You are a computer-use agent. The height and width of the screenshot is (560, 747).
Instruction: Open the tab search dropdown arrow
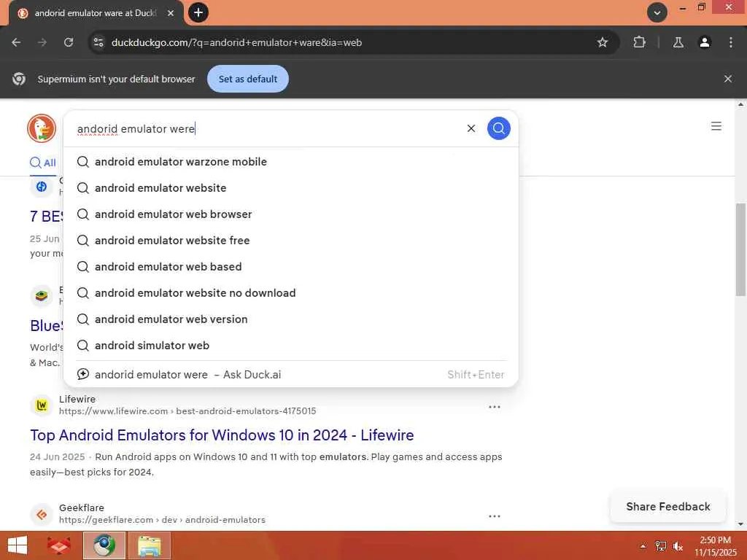point(657,12)
